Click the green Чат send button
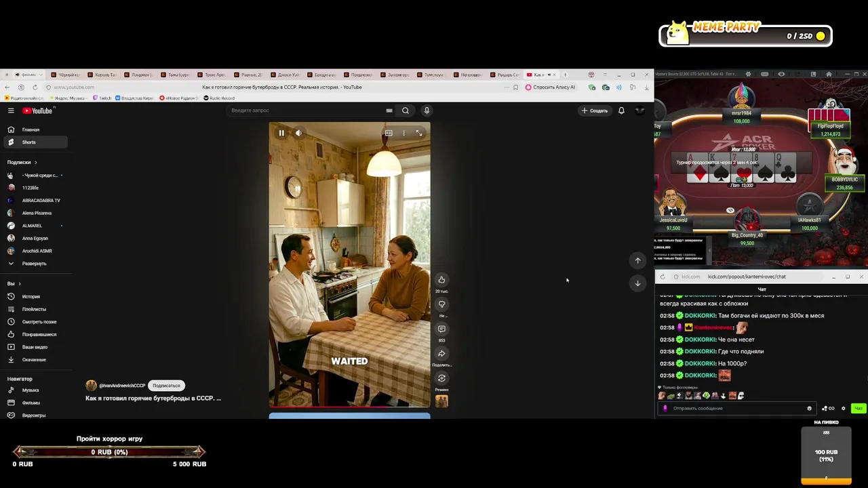This screenshot has height=488, width=868. [x=859, y=409]
